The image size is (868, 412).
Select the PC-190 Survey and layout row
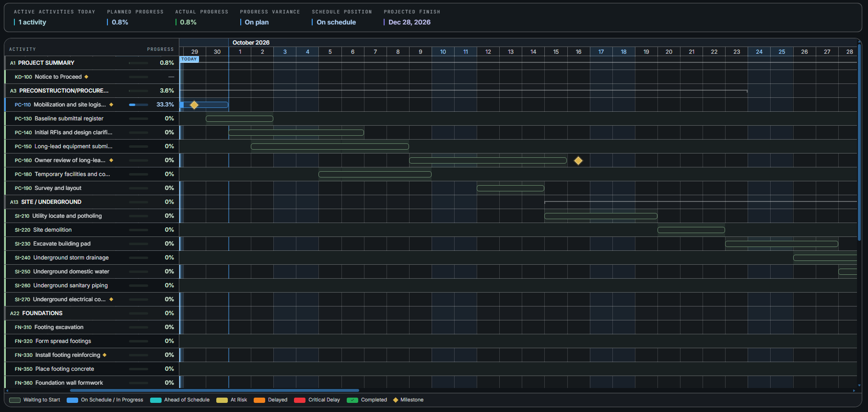92,188
